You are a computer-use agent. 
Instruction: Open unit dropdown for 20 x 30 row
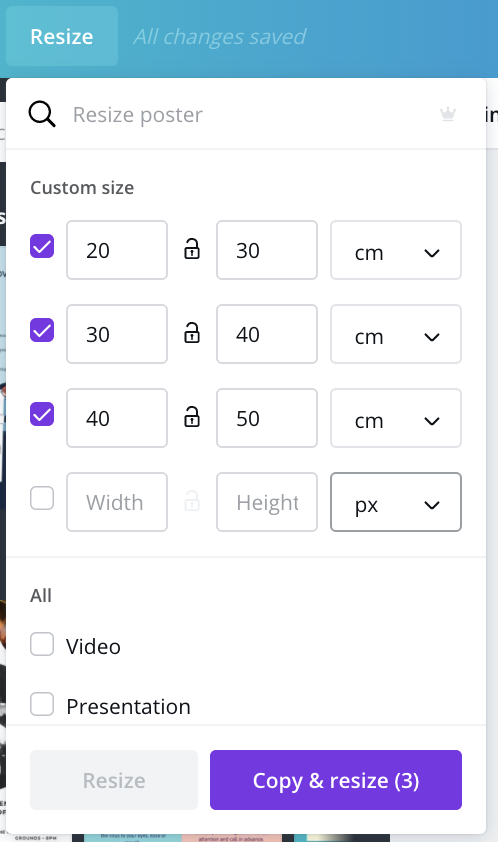396,250
